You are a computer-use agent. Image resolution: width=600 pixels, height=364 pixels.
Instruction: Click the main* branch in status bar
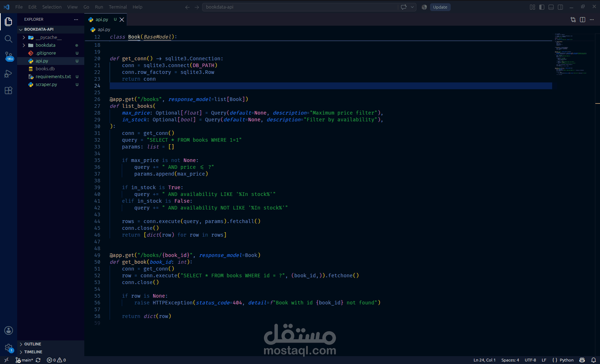tap(24, 360)
